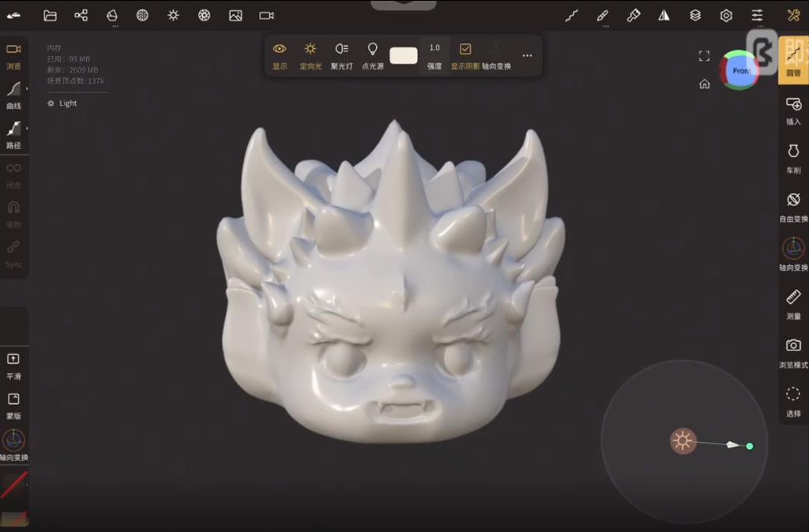Open the layers stack icon
809x532 pixels.
[x=695, y=15]
